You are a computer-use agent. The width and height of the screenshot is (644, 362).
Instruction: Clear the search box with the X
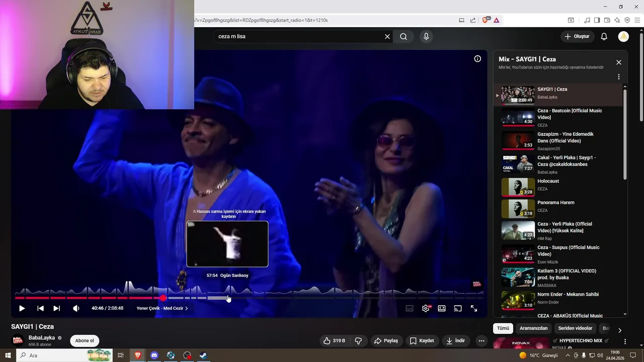pos(387,36)
